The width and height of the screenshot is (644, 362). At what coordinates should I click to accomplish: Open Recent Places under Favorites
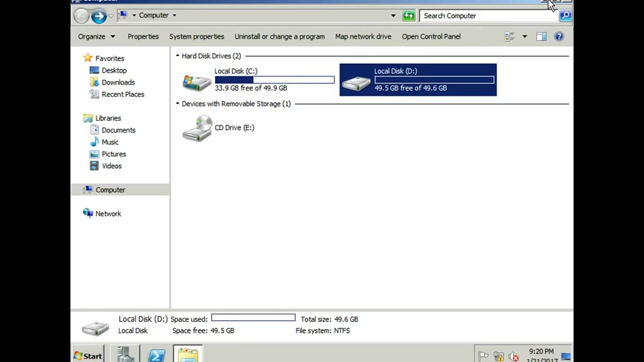pos(123,94)
